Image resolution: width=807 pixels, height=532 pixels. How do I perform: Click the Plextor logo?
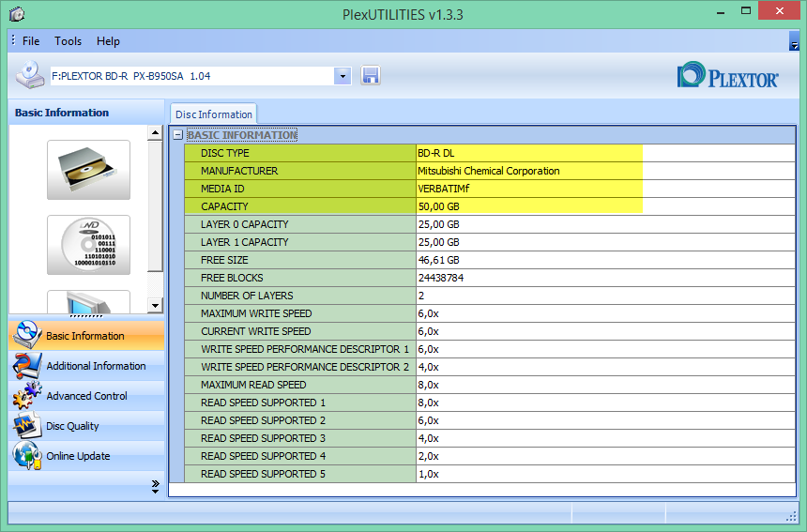tap(727, 76)
